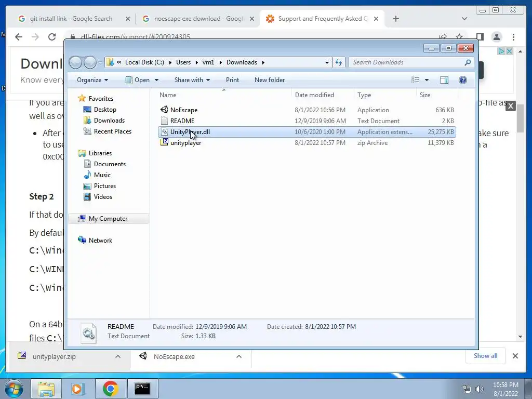Open the Share with menu

192,80
